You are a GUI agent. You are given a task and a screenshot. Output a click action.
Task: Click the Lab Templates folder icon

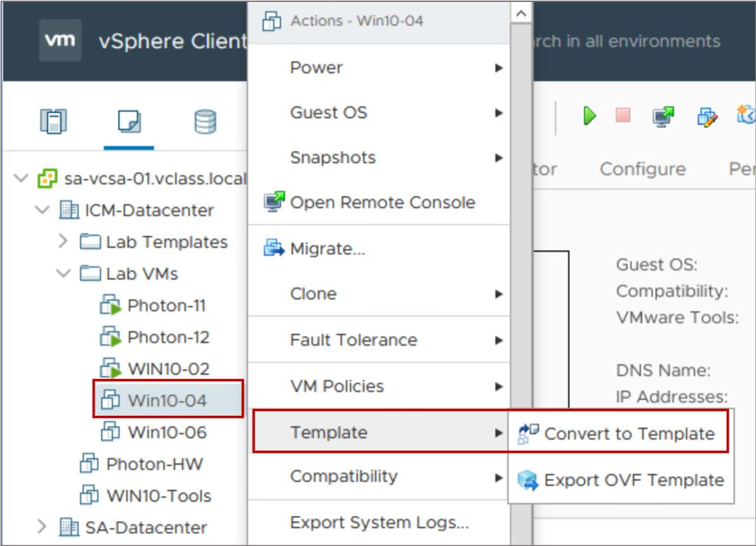tap(90, 242)
